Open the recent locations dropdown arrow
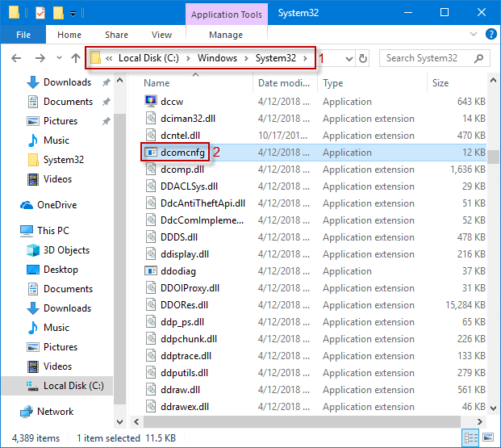The height and width of the screenshot is (448, 501). [59, 58]
